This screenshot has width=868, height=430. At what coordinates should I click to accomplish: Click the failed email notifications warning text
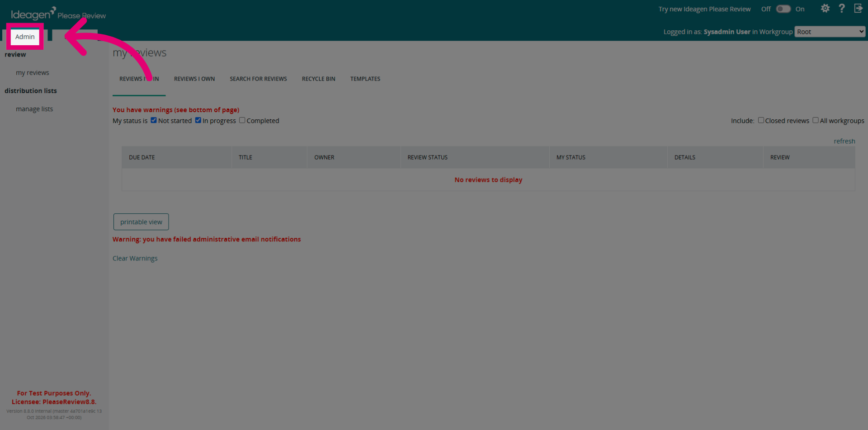tap(207, 239)
